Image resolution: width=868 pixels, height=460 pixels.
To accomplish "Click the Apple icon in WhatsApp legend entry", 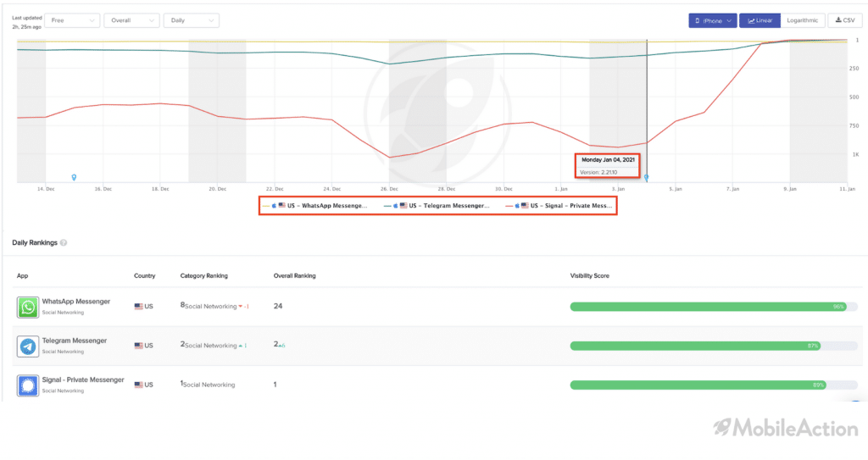I will 274,205.
